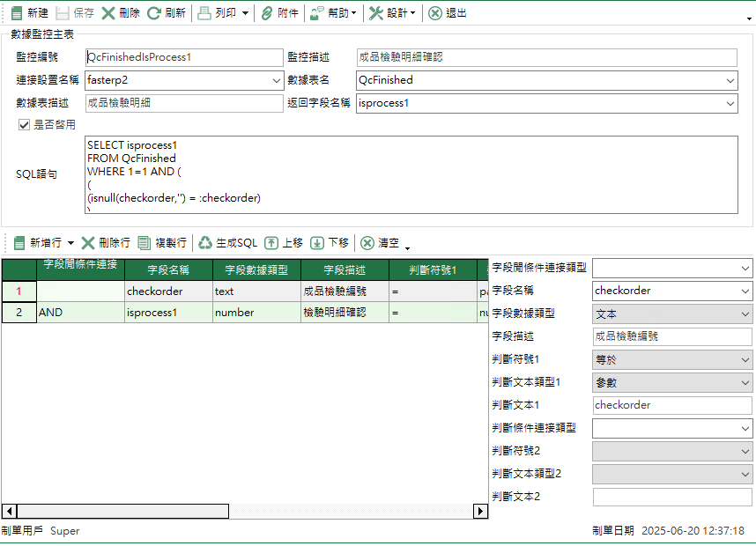Select row 1 header in the grid
The image size is (756, 546).
click(19, 291)
